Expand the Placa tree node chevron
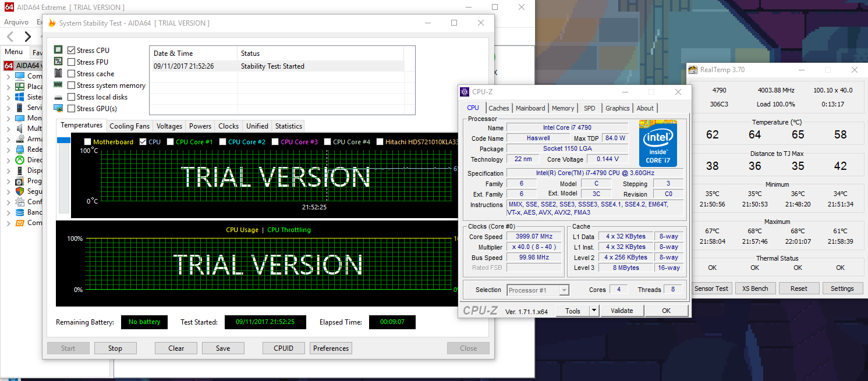868x381 pixels. pos(8,87)
